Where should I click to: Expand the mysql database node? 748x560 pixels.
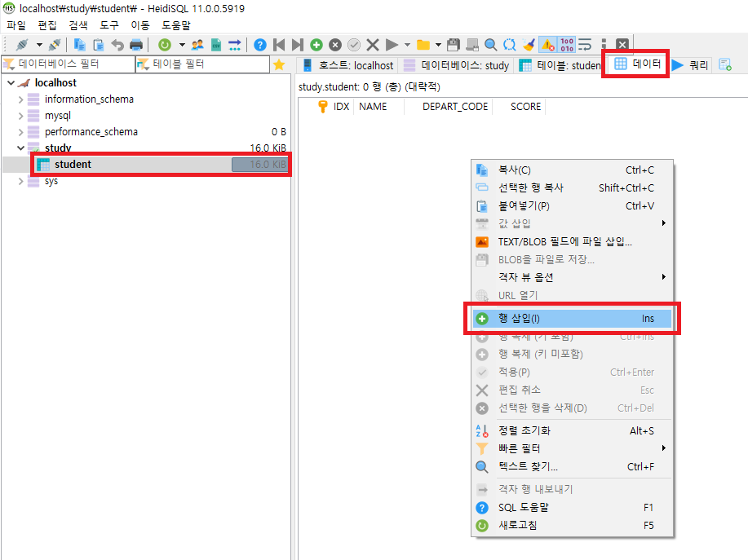(x=20, y=116)
